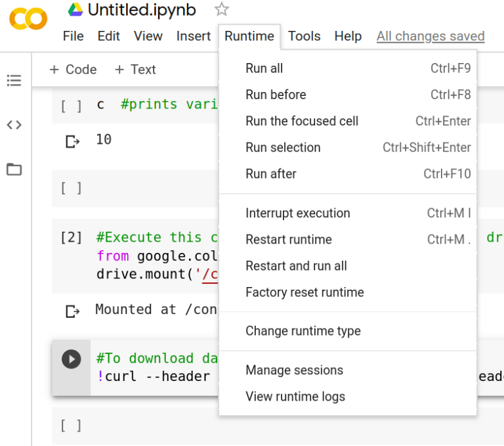The width and height of the screenshot is (504, 446).
Task: Click the notebook title Untitled.ipynb
Action: click(142, 10)
